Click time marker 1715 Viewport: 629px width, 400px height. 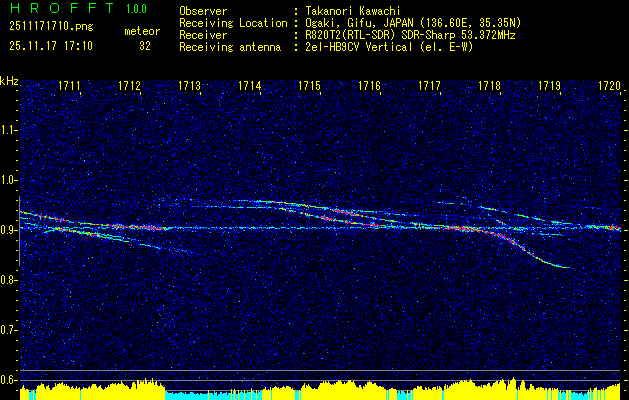(x=310, y=85)
